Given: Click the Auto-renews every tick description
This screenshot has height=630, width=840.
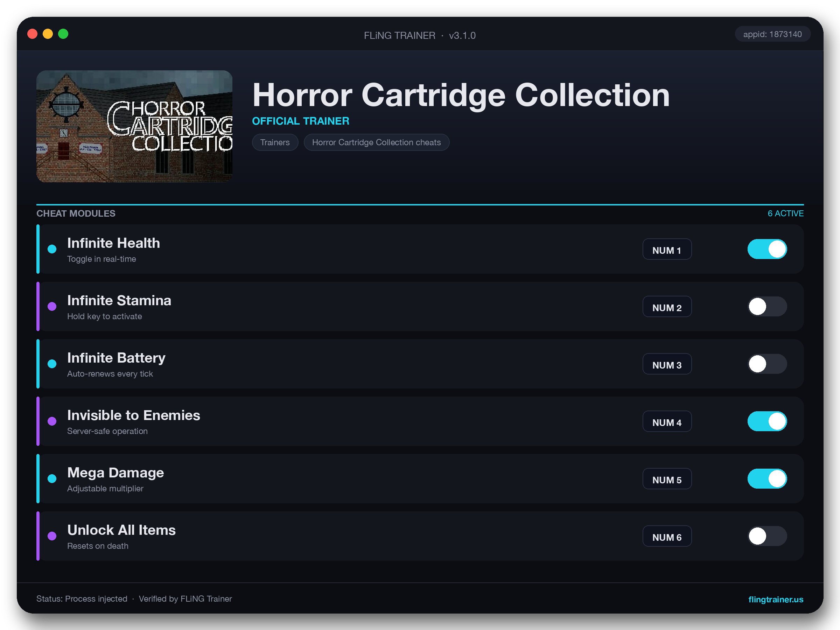Looking at the screenshot, I should (x=110, y=374).
